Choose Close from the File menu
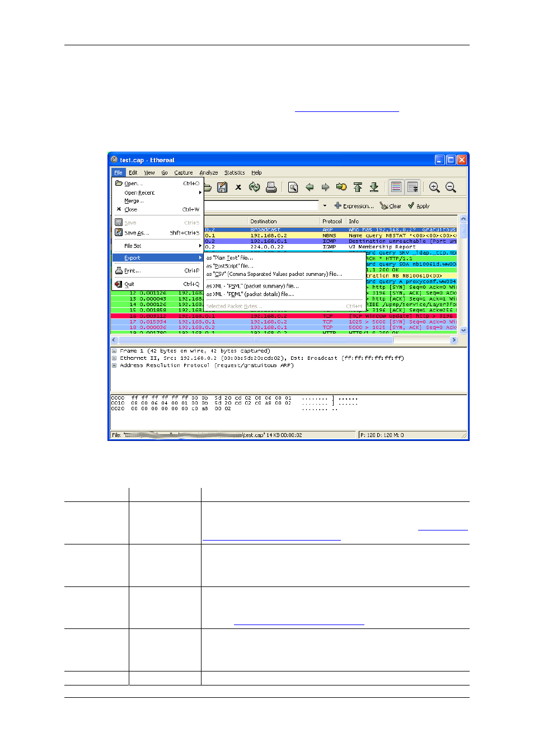534x756 pixels. [158, 209]
